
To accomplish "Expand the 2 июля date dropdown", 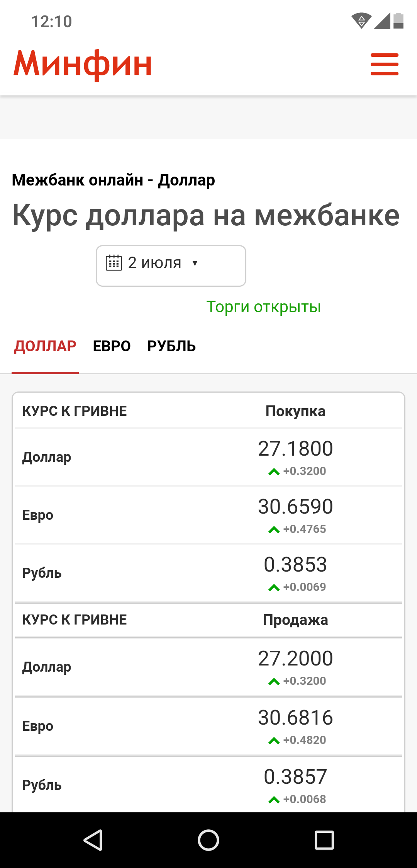I will (171, 266).
